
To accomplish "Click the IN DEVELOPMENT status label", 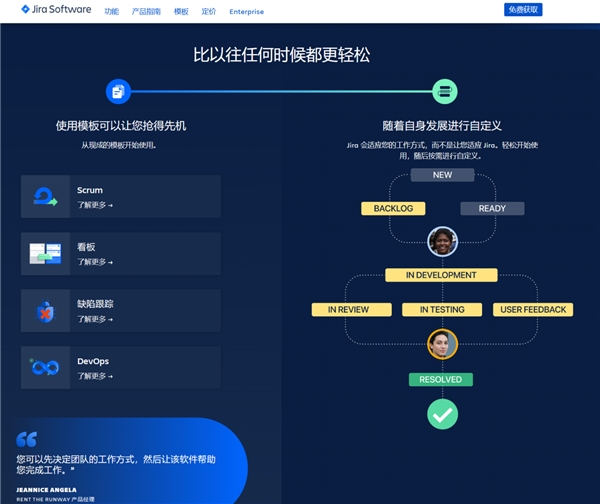I will click(441, 275).
